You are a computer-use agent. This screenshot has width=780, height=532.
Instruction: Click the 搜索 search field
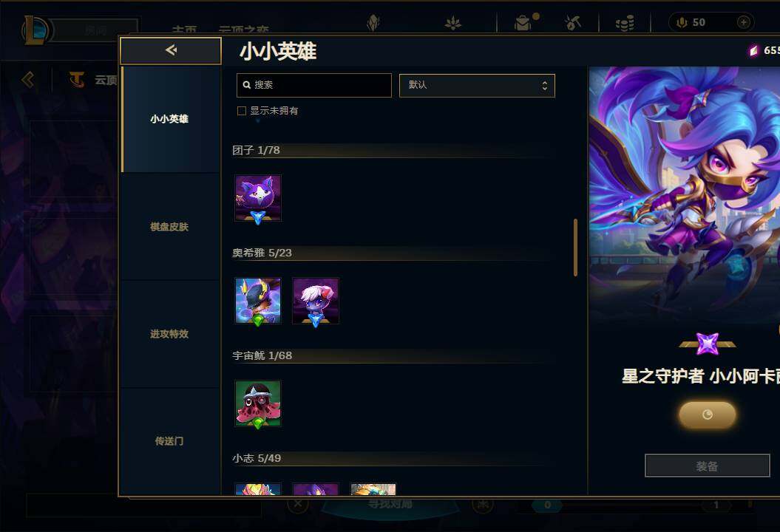coord(314,86)
